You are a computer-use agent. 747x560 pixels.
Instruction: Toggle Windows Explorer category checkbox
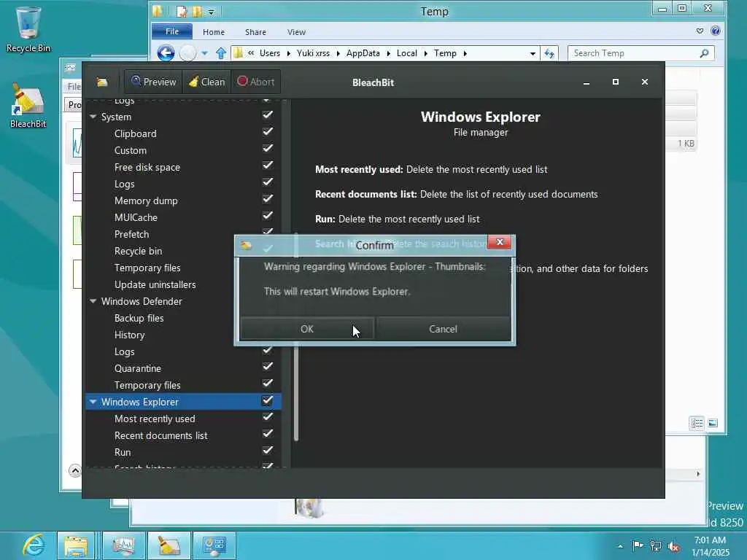click(268, 400)
